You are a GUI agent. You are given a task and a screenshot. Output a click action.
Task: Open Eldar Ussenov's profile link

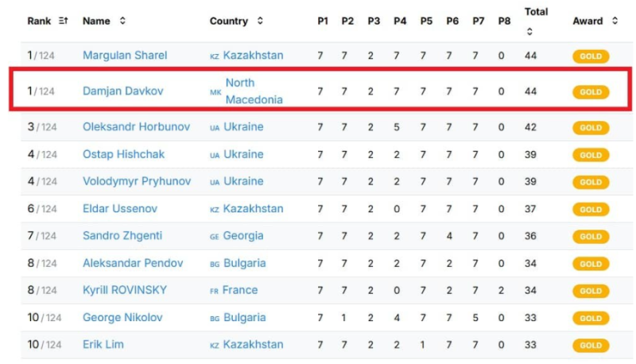(120, 209)
